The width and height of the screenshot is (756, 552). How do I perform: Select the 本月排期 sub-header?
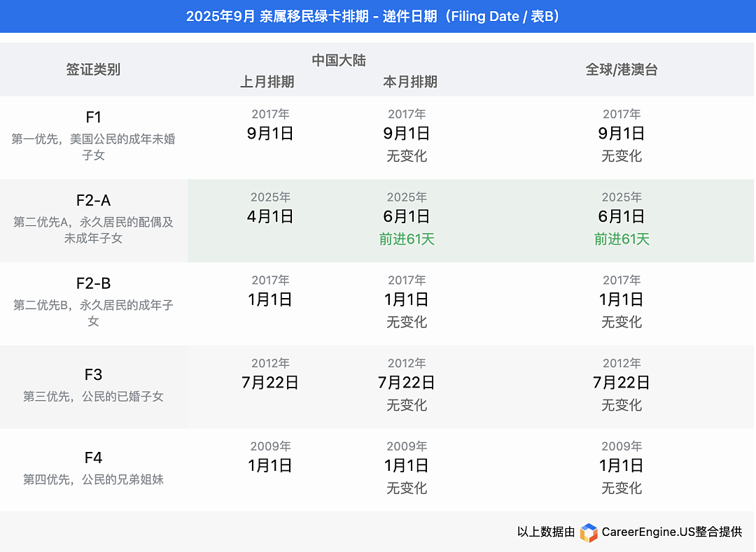(410, 81)
